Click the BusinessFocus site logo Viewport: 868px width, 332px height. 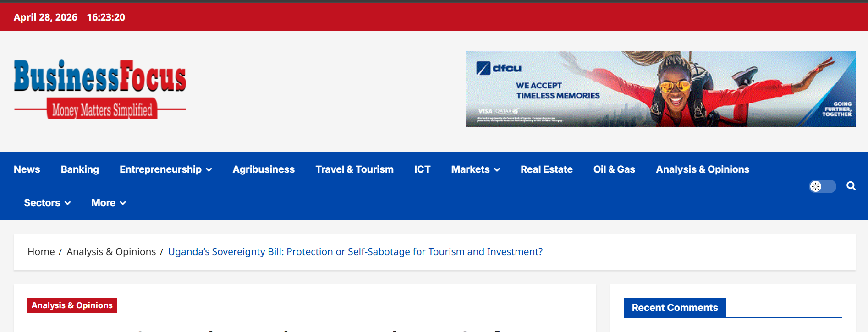point(100,89)
